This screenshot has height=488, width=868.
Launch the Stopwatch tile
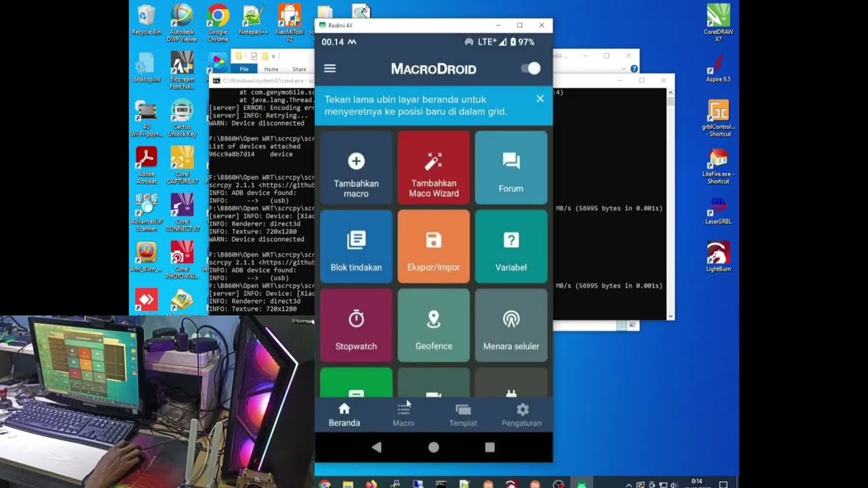pos(356,325)
